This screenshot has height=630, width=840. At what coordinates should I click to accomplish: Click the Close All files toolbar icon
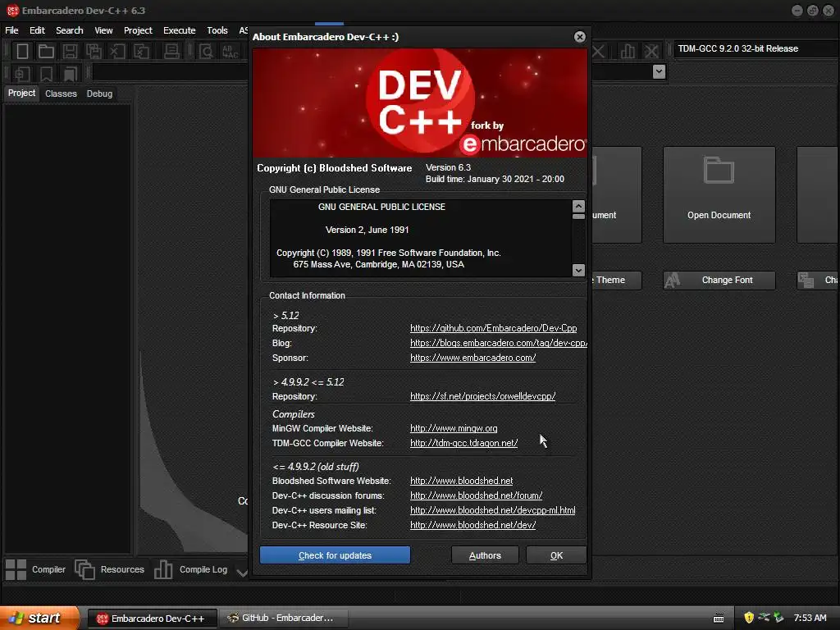pyautogui.click(x=141, y=52)
